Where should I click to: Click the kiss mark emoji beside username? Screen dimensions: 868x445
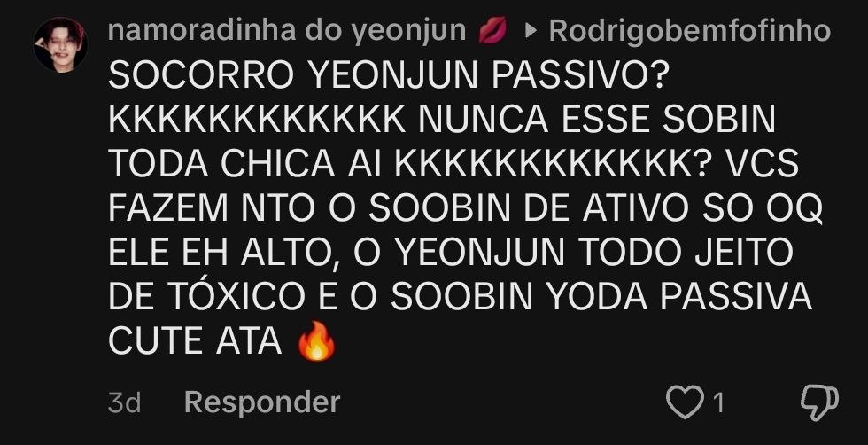point(492,30)
